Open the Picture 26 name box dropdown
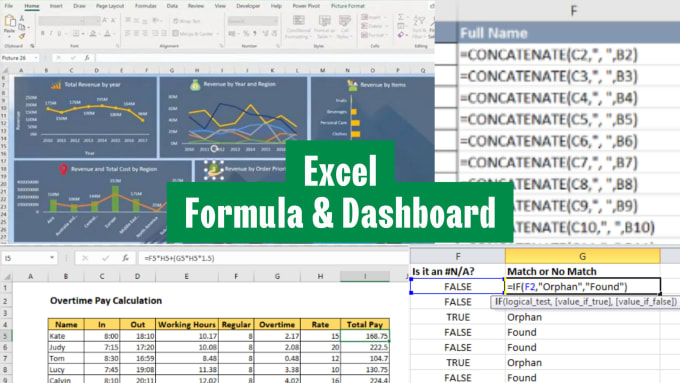This screenshot has width=680, height=383. click(x=36, y=58)
